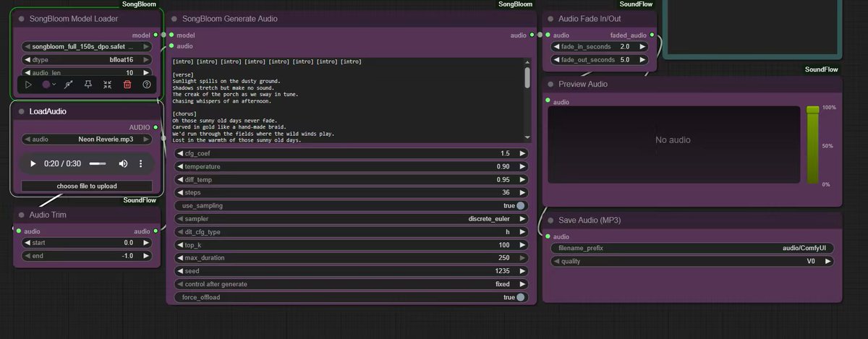Click the SongBloom Generate Audio title text
This screenshot has height=339, width=868.
point(229,19)
